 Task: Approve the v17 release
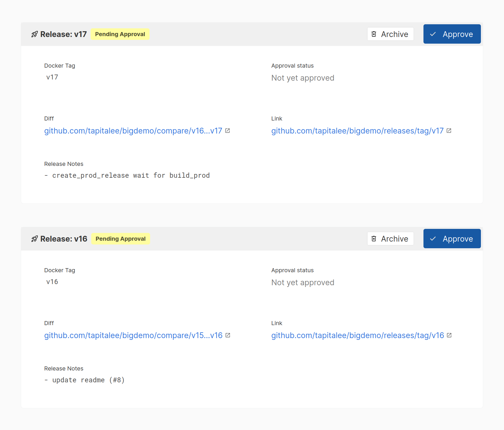452,34
